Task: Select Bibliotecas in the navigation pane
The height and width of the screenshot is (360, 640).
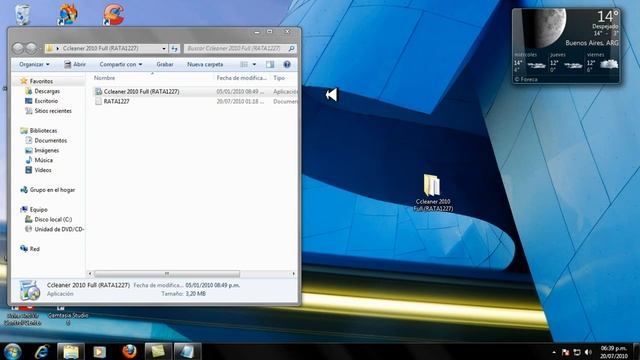Action: [43, 131]
